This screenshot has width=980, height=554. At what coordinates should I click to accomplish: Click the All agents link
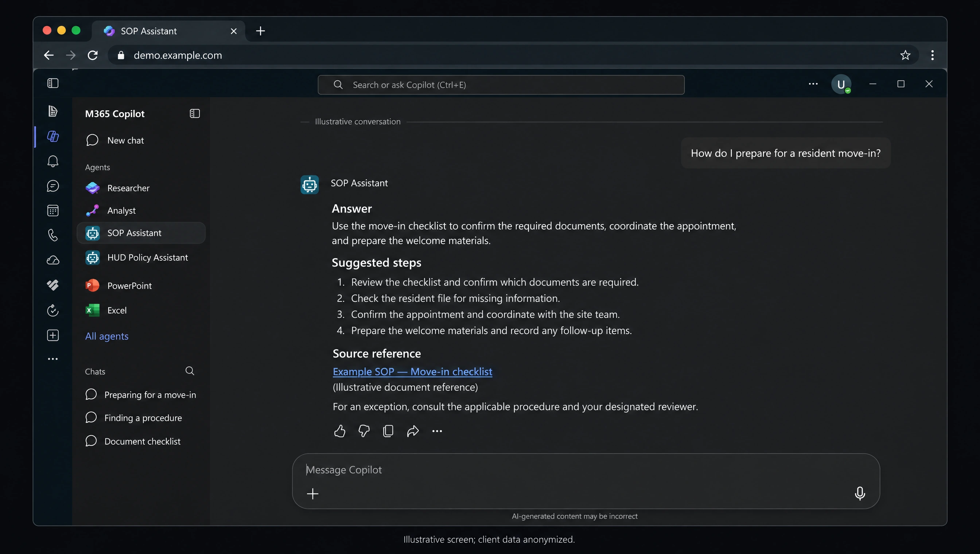click(x=106, y=336)
